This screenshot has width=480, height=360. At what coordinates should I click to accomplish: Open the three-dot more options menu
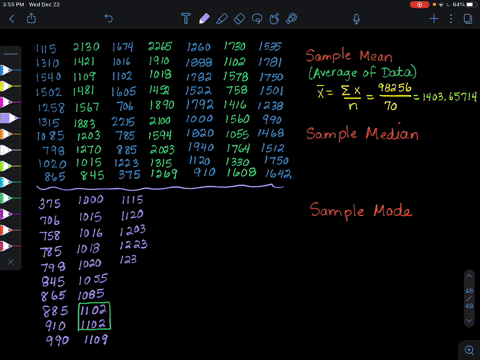pos(451,19)
